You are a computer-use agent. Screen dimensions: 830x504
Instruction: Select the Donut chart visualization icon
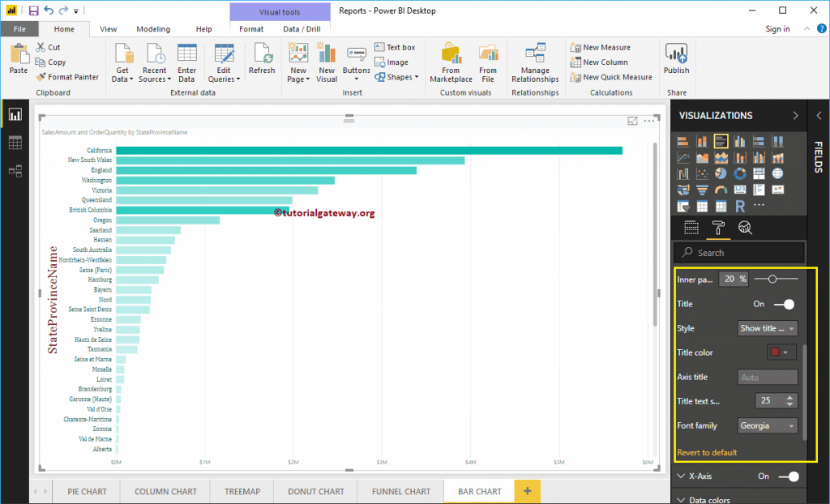(740, 173)
